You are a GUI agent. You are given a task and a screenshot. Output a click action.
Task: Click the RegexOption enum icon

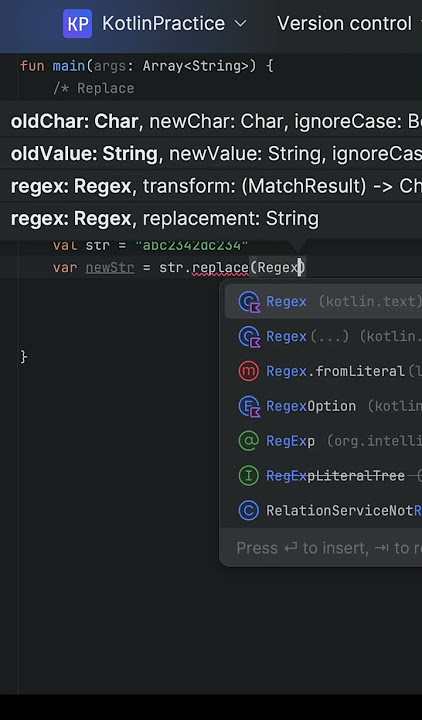tap(249, 406)
